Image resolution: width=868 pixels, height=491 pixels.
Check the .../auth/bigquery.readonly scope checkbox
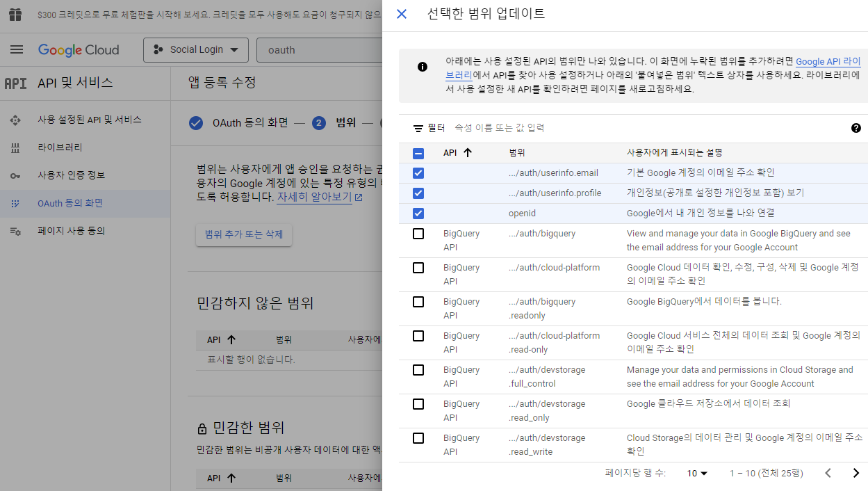click(x=418, y=302)
